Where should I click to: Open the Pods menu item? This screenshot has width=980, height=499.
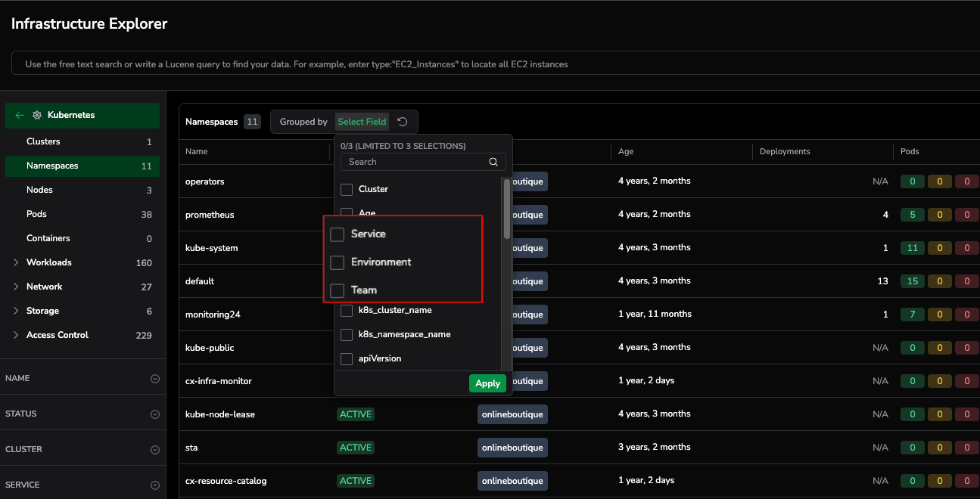pos(37,214)
